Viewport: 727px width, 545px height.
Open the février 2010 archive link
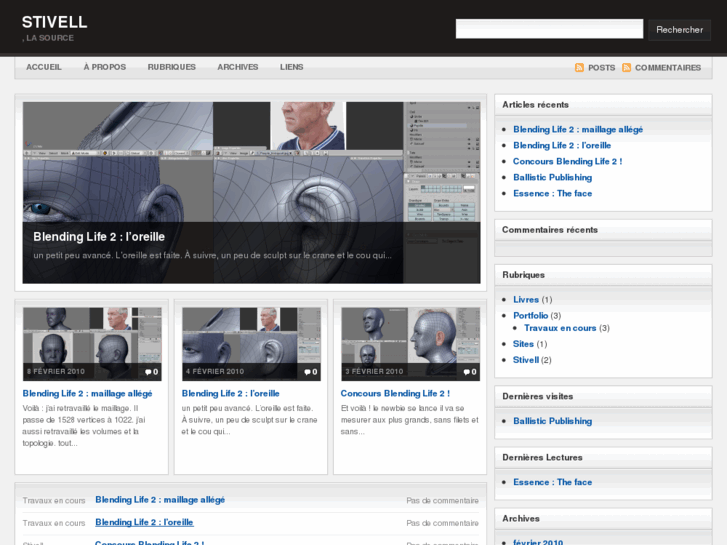tap(538, 542)
